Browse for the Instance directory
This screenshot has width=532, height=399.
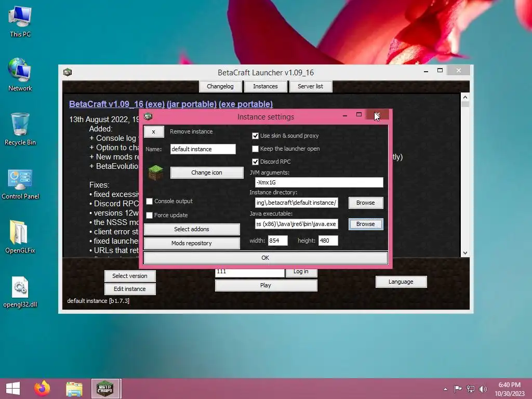(365, 203)
